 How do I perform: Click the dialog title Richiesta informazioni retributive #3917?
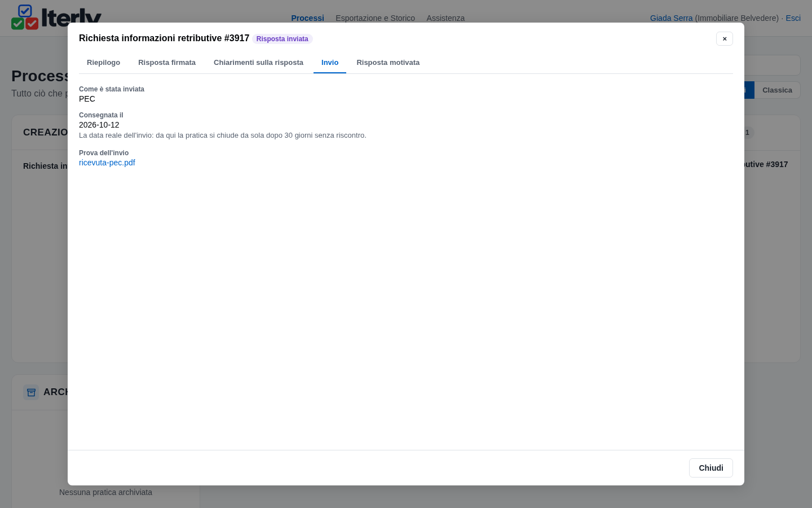click(164, 38)
